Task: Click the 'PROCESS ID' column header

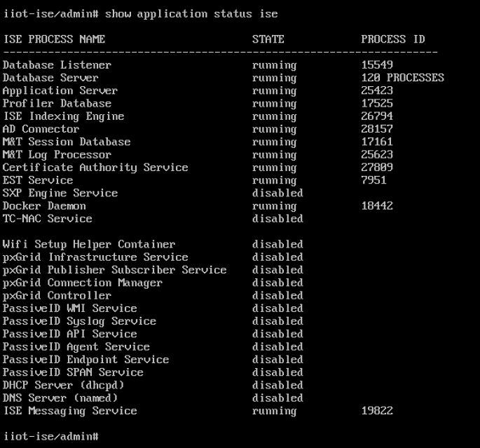Action: 392,39
